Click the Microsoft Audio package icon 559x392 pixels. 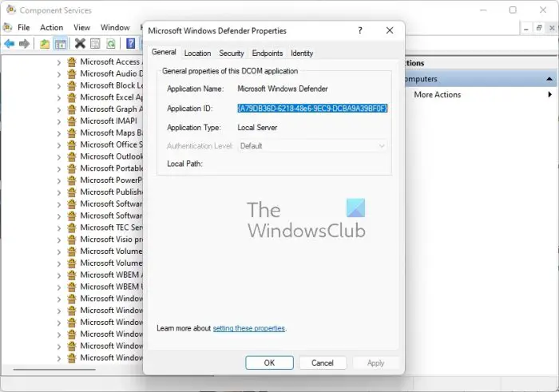coord(72,73)
